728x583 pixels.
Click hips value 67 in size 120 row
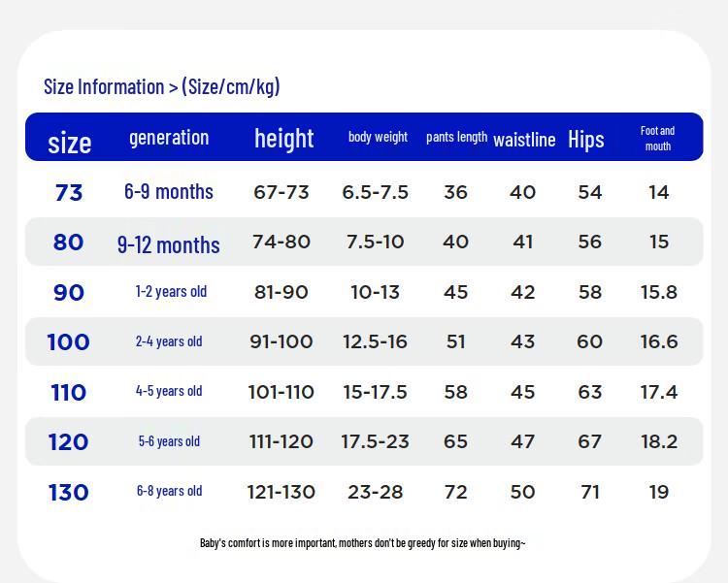click(589, 441)
